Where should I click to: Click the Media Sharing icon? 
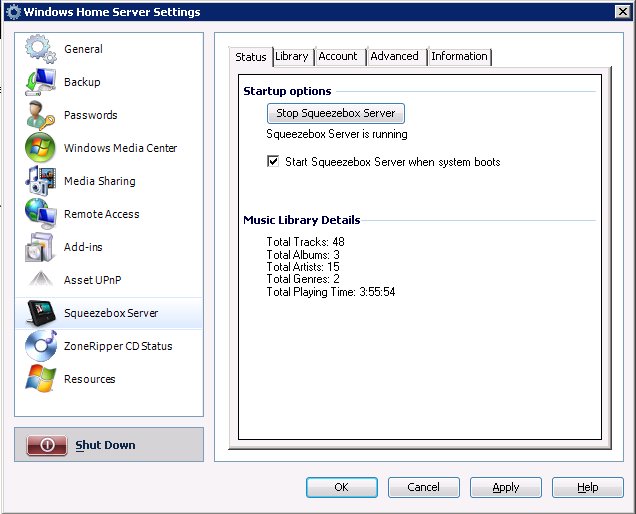tap(41, 181)
